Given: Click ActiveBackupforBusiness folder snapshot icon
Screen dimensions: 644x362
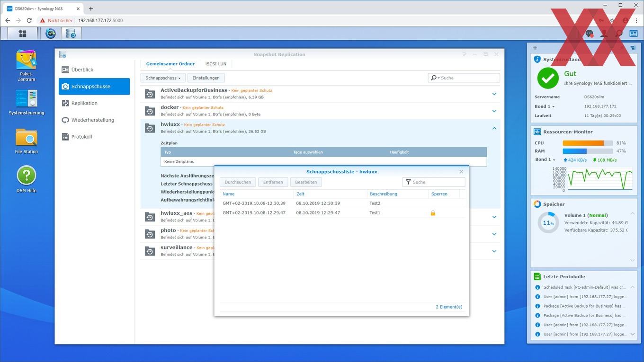Looking at the screenshot, I should point(150,94).
